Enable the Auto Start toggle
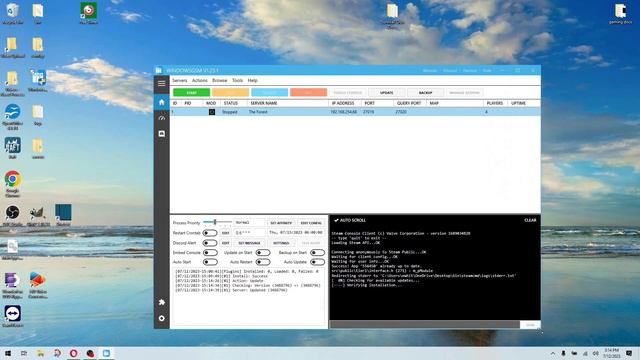Image resolution: width=640 pixels, height=360 pixels. tap(210, 262)
